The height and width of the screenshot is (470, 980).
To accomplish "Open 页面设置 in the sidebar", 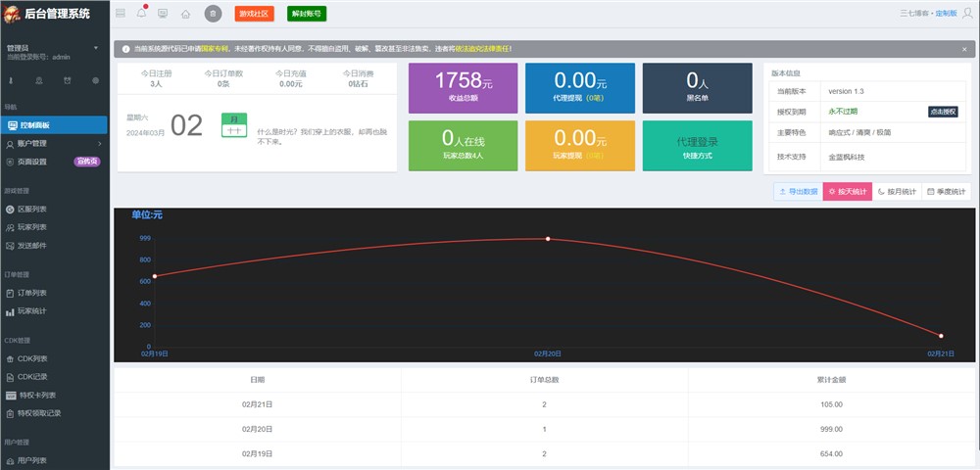I will [33, 162].
